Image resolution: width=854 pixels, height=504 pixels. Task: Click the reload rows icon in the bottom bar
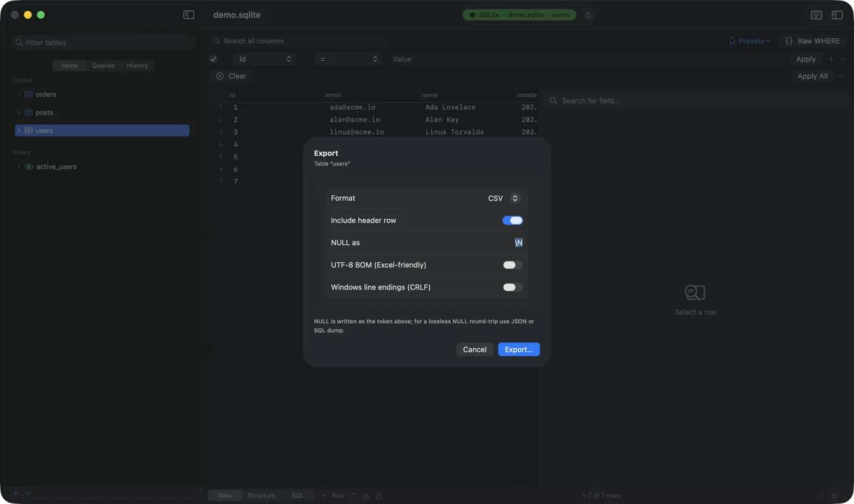tap(353, 495)
